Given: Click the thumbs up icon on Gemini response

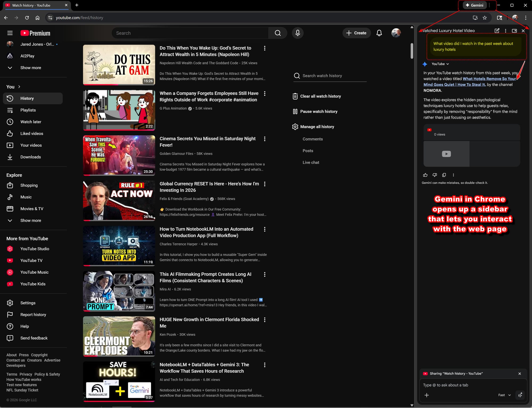Looking at the screenshot, I should (x=425, y=175).
